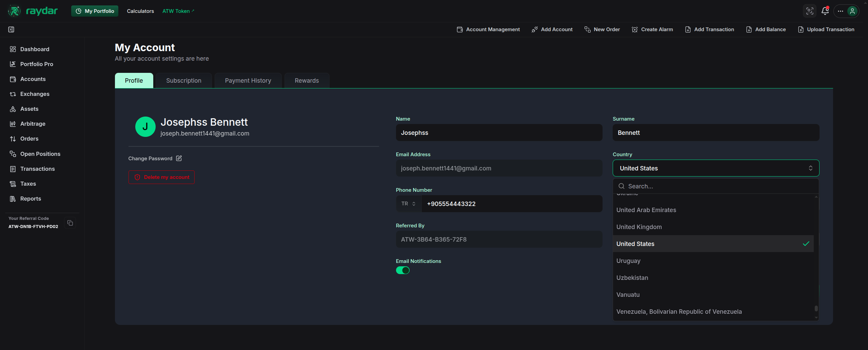Select Uzbekistan from country list
Image resolution: width=868 pixels, height=350 pixels.
tap(713, 277)
